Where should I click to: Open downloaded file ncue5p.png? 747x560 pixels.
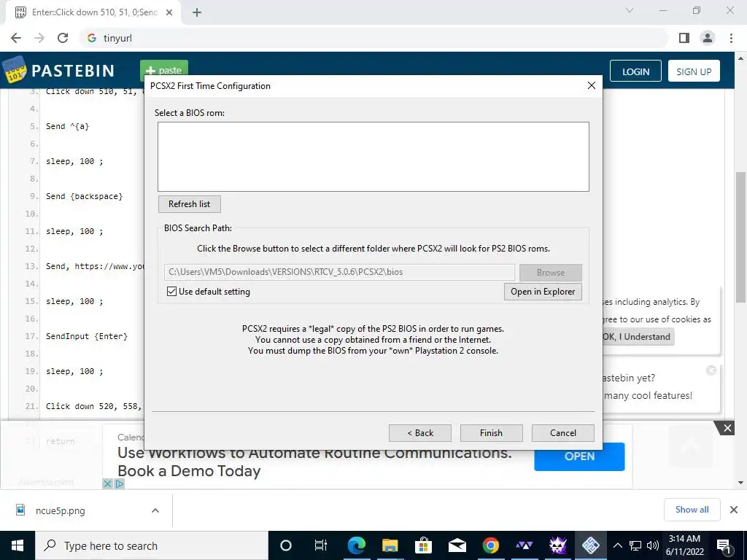[x=60, y=510]
